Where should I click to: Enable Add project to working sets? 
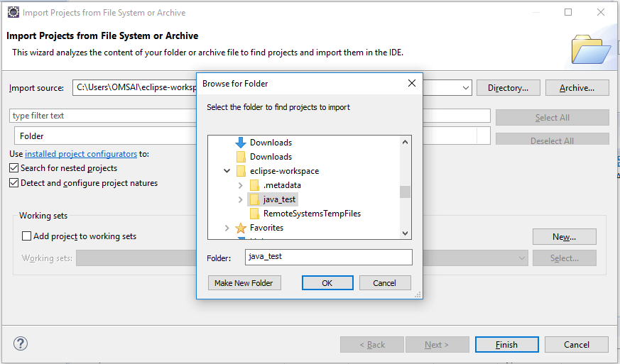point(27,236)
